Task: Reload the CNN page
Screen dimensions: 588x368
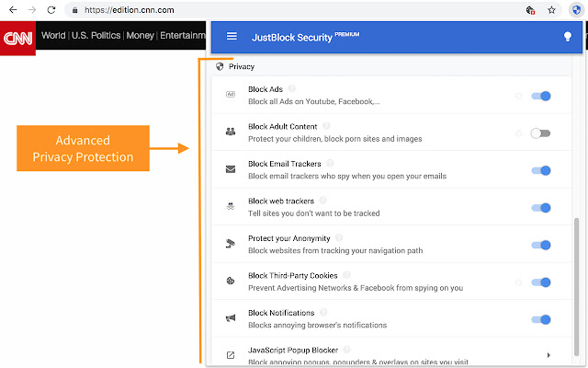Action: click(x=53, y=10)
